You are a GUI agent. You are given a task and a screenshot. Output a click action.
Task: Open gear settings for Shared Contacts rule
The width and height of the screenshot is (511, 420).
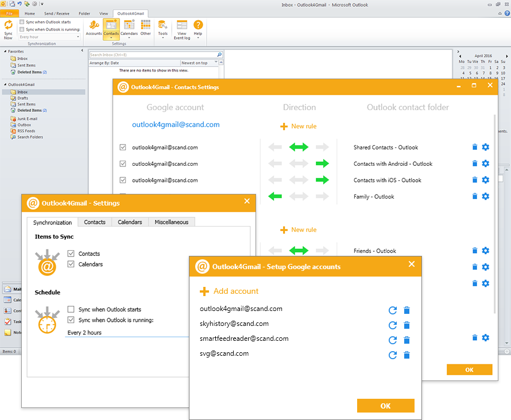pos(486,147)
